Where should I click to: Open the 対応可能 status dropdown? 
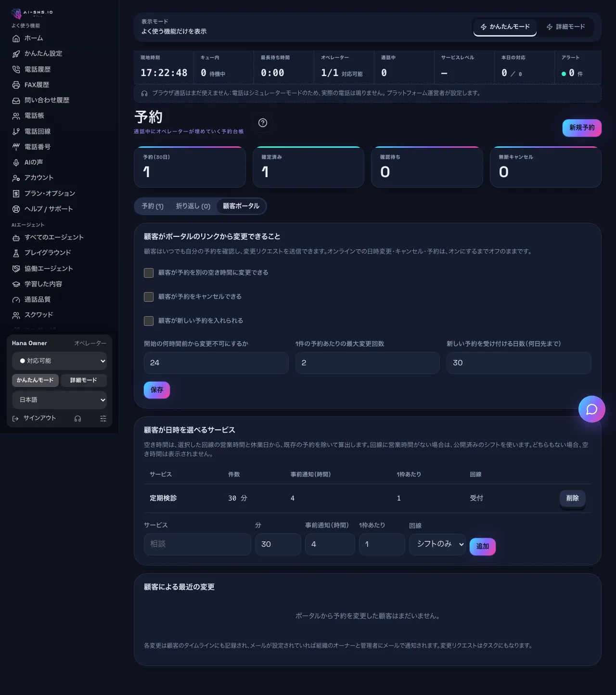pyautogui.click(x=60, y=361)
